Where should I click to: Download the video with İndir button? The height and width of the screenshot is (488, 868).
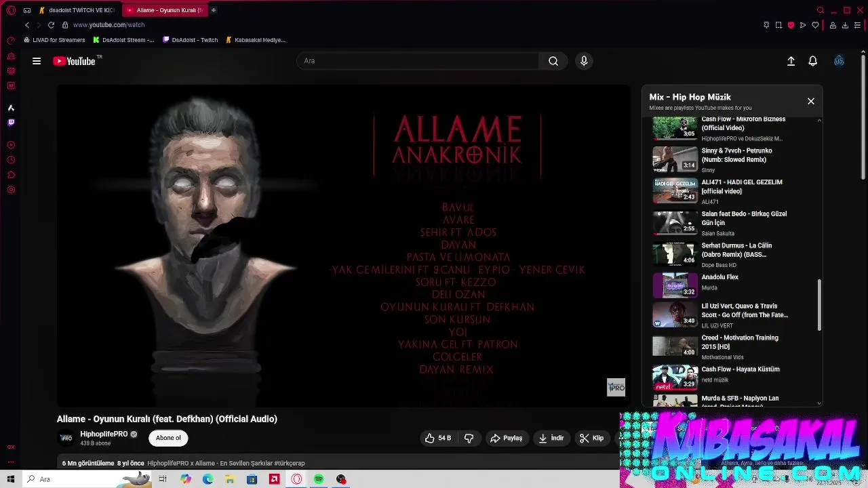tap(551, 438)
